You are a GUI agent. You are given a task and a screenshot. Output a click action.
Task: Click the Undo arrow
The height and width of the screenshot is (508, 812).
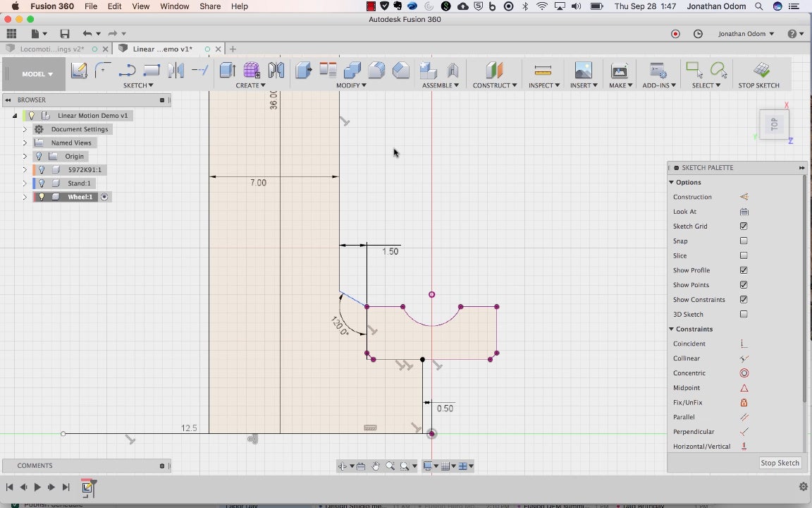click(87, 34)
